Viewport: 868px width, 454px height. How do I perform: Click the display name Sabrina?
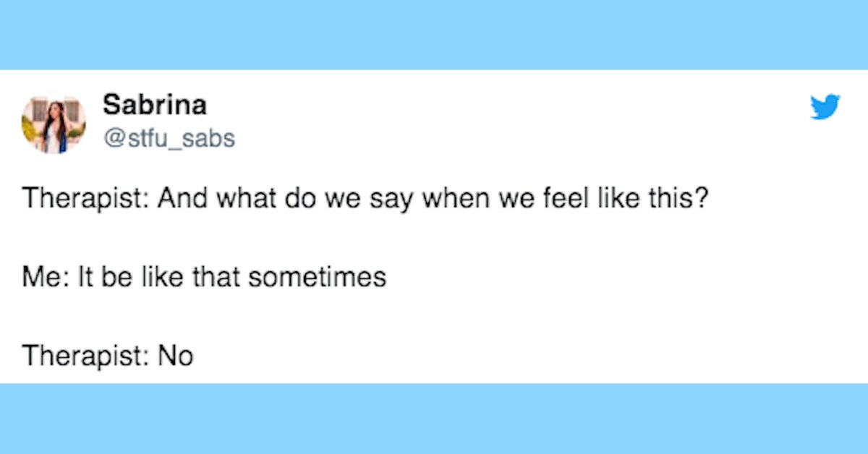[x=156, y=104]
